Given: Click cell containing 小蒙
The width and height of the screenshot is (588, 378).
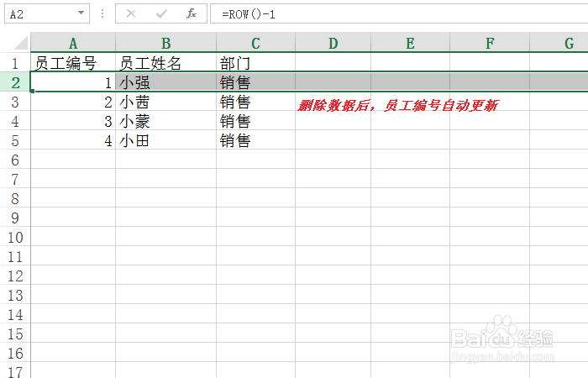Looking at the screenshot, I should pos(165,121).
